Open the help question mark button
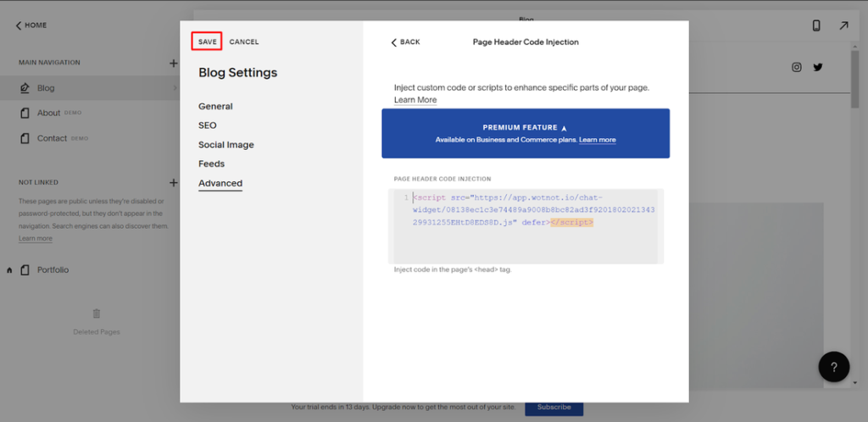 point(833,367)
